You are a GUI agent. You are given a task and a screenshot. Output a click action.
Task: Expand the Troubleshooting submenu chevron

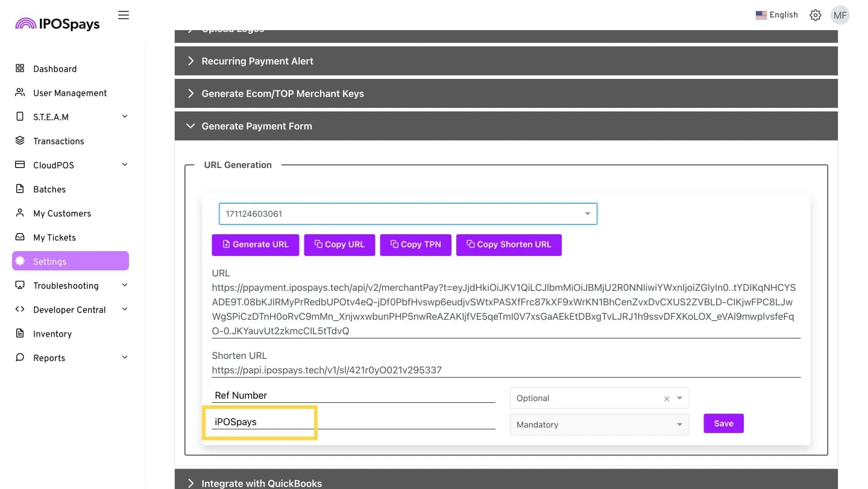[x=125, y=285]
